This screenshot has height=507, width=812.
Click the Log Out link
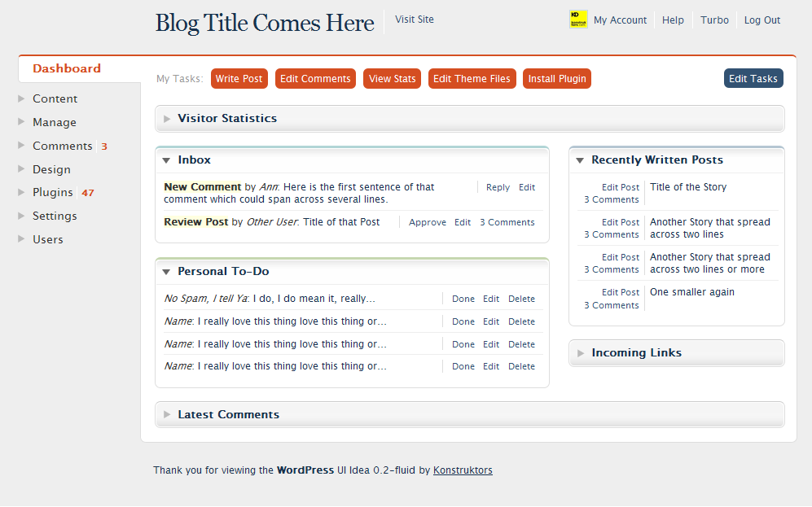pos(762,20)
